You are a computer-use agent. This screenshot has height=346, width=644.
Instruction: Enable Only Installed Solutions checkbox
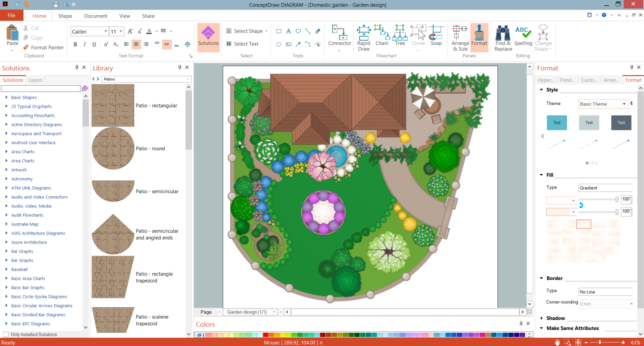click(6, 334)
